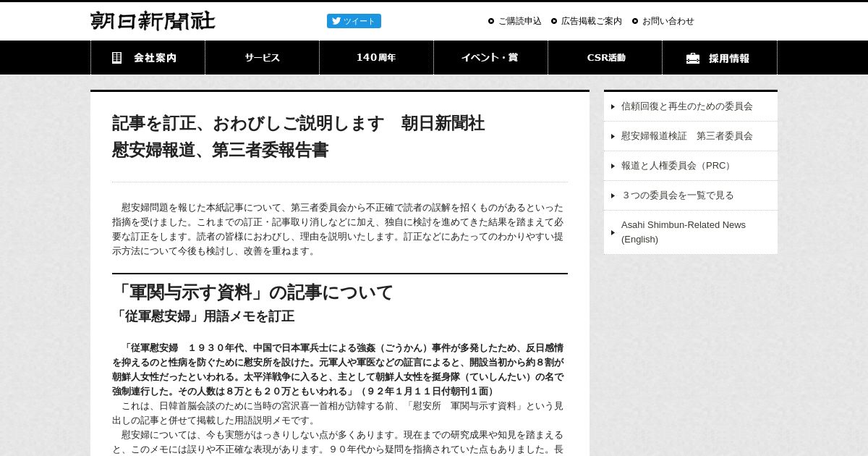Click intro paragraph starting 慰安婦問題を報じた本紙記事

pyautogui.click(x=339, y=229)
